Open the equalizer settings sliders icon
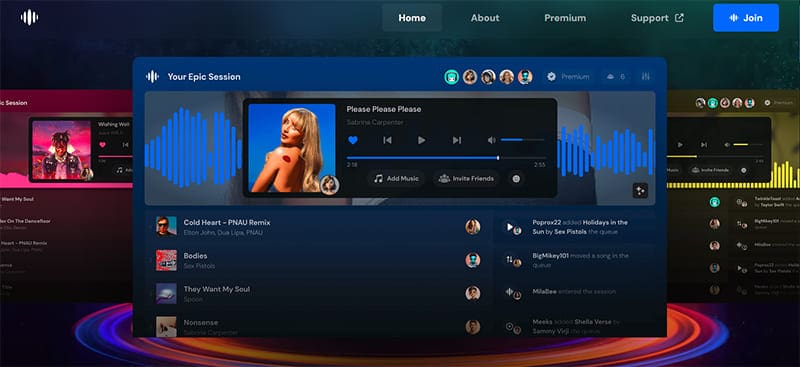800x367 pixels. coord(645,77)
